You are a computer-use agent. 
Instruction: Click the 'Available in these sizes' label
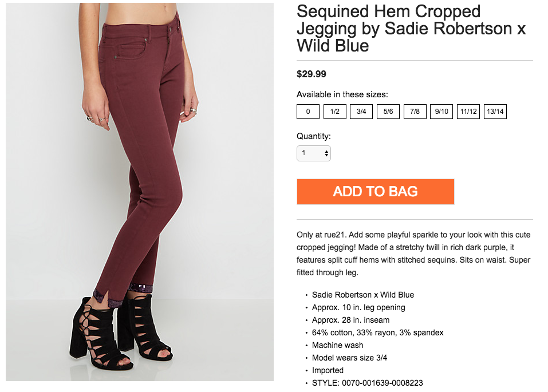pyautogui.click(x=342, y=94)
